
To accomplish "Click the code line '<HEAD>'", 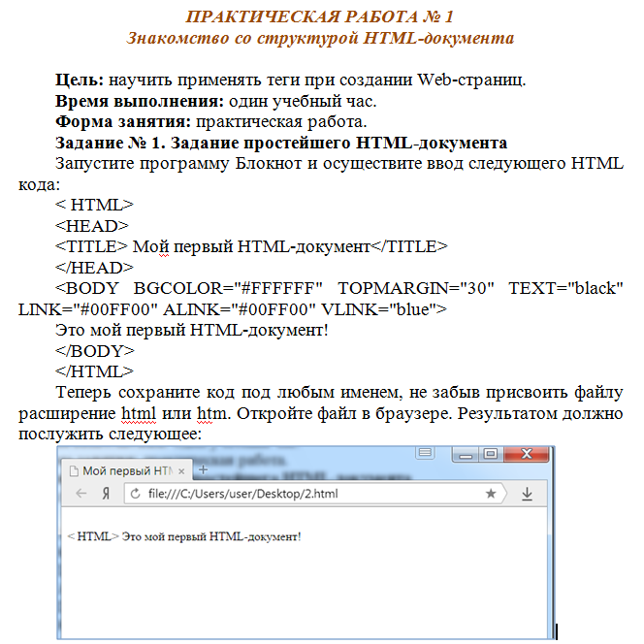I will pyautogui.click(x=92, y=226).
